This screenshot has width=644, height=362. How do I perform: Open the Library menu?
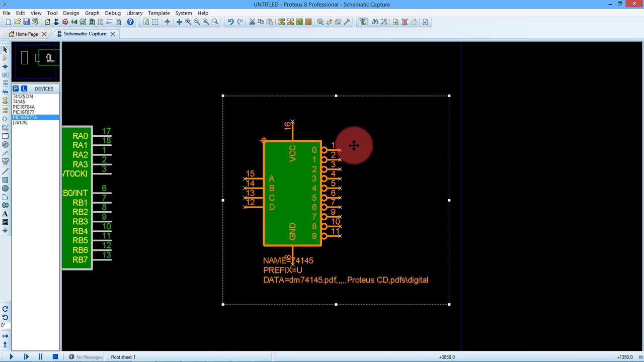click(x=134, y=13)
